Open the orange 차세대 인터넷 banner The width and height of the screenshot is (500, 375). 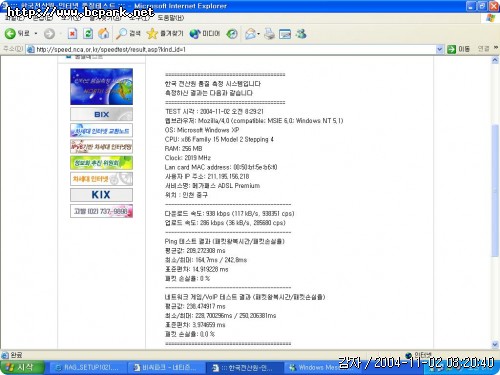pos(101,179)
